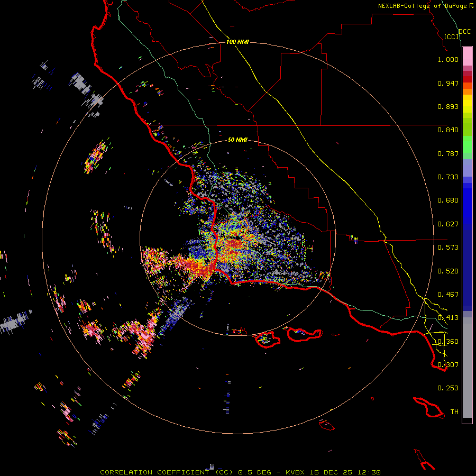476x476 pixels.
Task: Click the 0.413 scale value
Action: pyautogui.click(x=448, y=318)
